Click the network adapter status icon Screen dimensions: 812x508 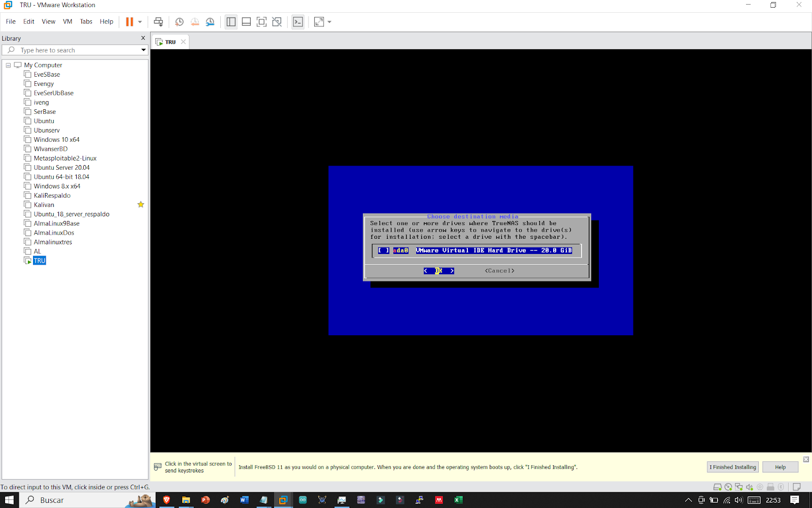pos(739,487)
